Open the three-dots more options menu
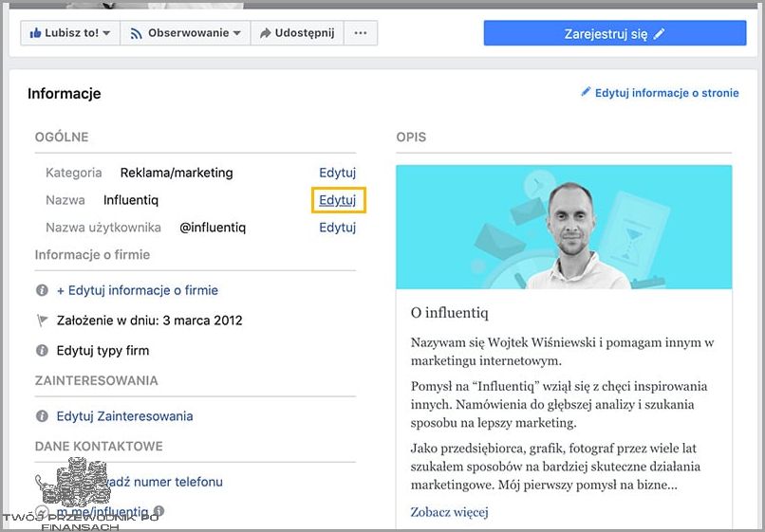Screen dimensions: 765x532 [x=361, y=33]
